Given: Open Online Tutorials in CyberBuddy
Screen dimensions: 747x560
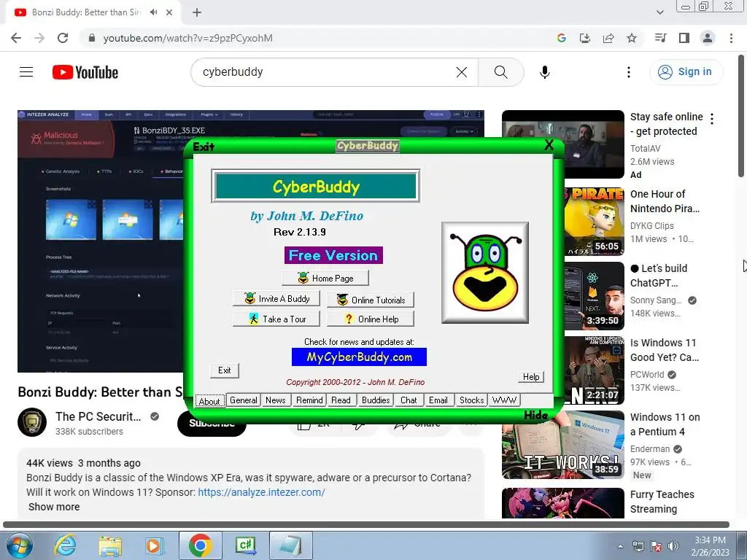Looking at the screenshot, I should (x=371, y=300).
